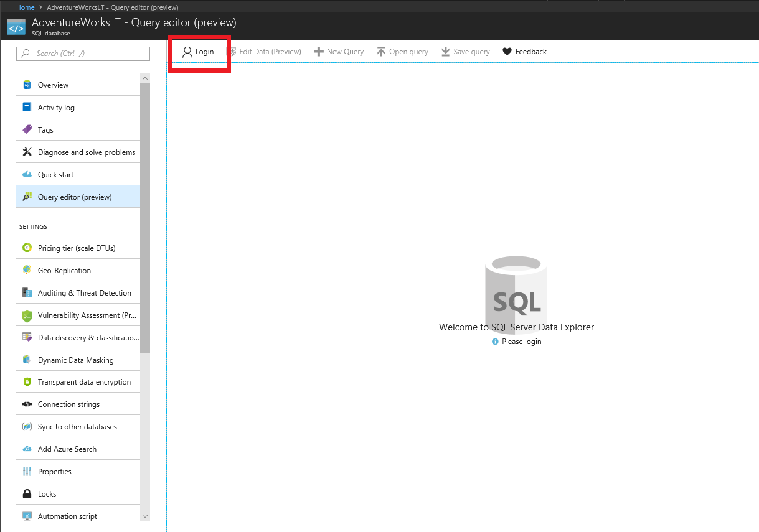Click the Diagnose and solve problems wrench icon
This screenshot has height=532, width=759.
point(27,152)
